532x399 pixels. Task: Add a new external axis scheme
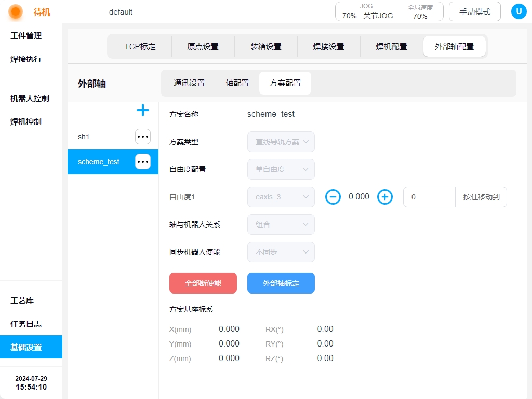[x=142, y=110]
